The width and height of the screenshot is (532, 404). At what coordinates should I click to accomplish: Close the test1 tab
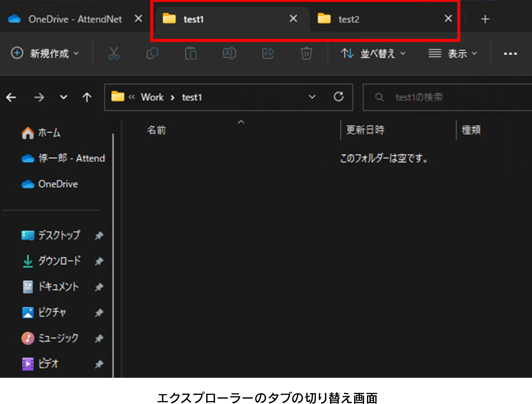tap(293, 19)
